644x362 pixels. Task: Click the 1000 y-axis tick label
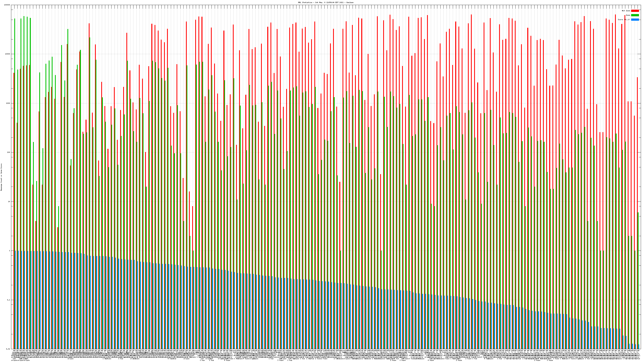click(8, 103)
